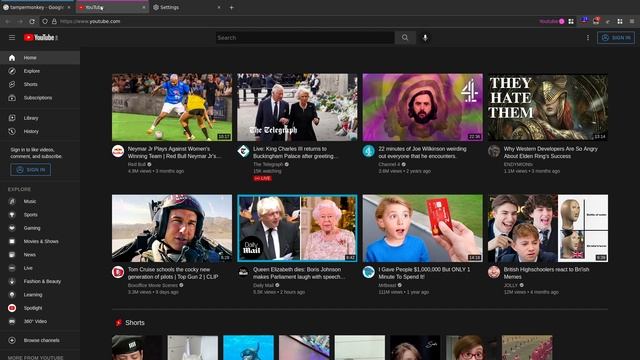Open the Neymar Jr video thumbnail

(172, 107)
